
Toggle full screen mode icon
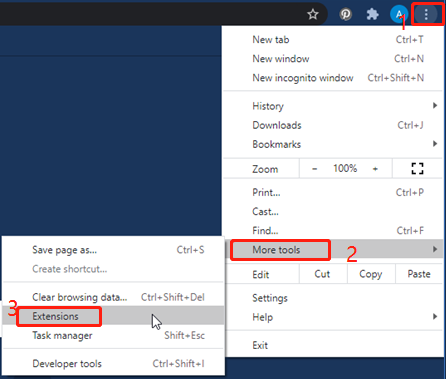(x=417, y=169)
